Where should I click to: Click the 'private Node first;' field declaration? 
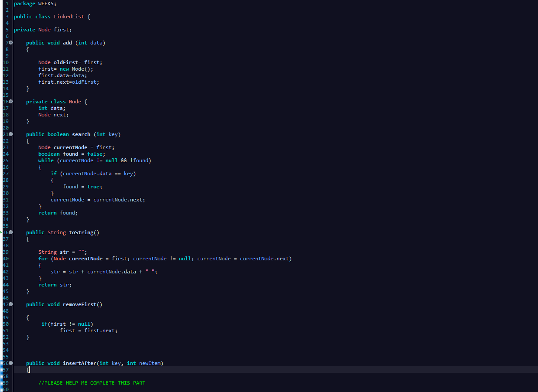pos(43,30)
